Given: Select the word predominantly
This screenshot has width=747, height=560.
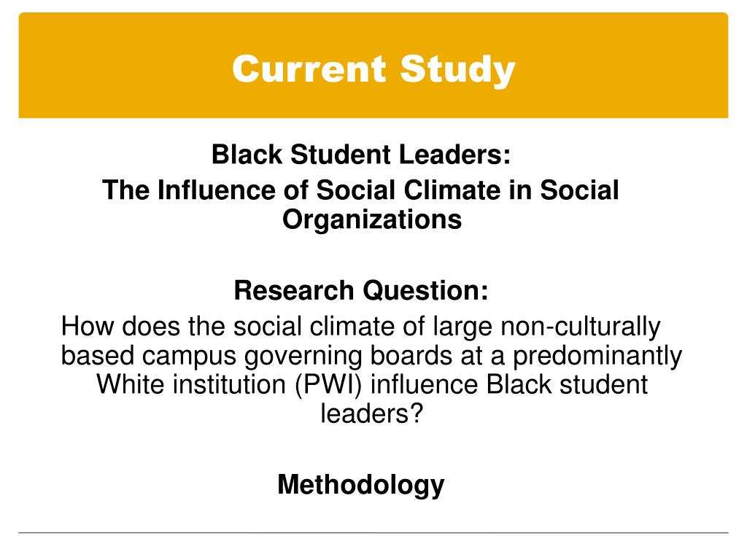Looking at the screenshot, I should (x=597, y=356).
